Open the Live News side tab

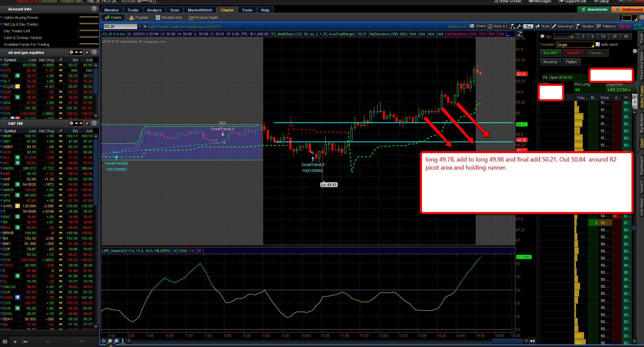[x=641, y=207]
